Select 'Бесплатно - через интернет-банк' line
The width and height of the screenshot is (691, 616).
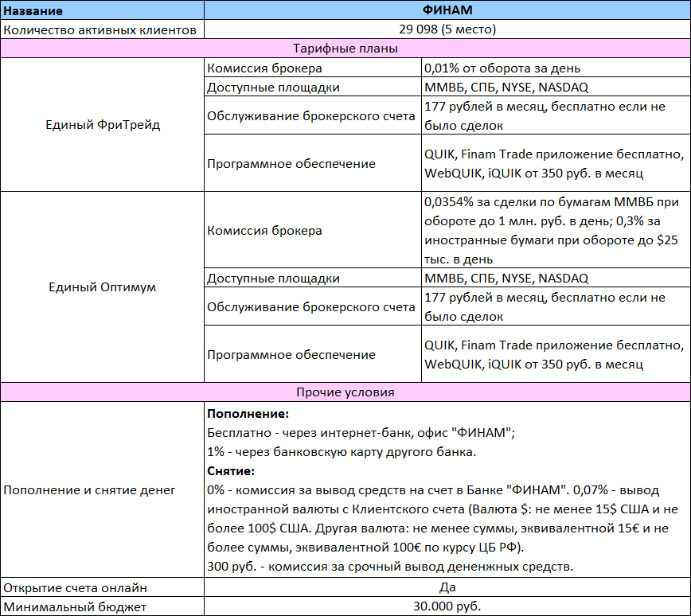[x=361, y=433]
